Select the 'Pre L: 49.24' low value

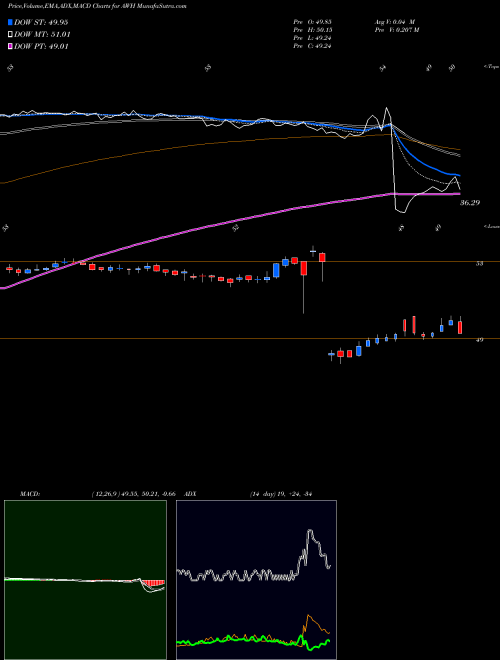click(312, 38)
